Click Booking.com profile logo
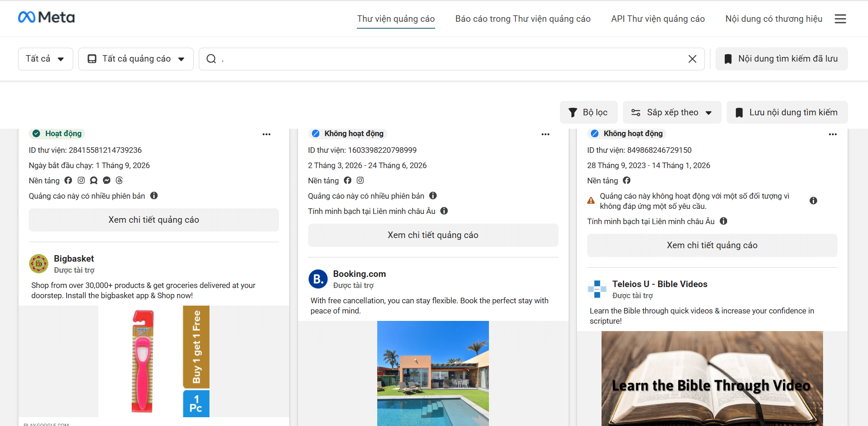Image resolution: width=868 pixels, height=426 pixels. pos(318,279)
